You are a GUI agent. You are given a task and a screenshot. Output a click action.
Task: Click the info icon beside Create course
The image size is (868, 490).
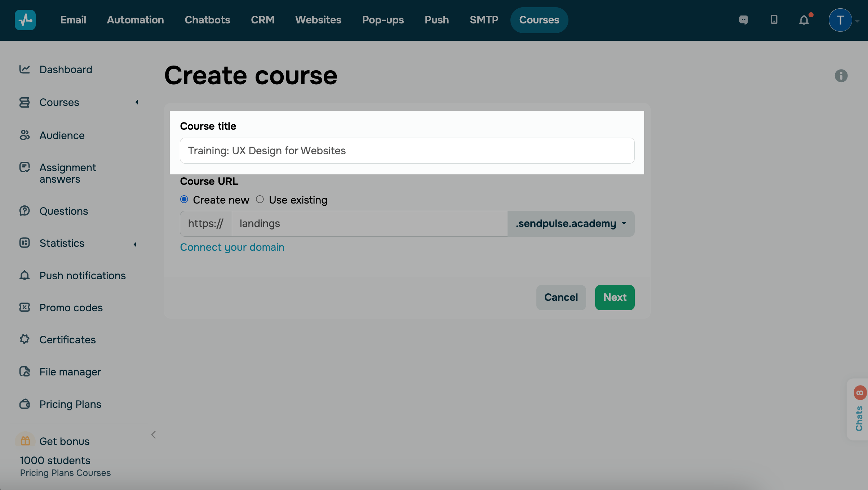[841, 76]
